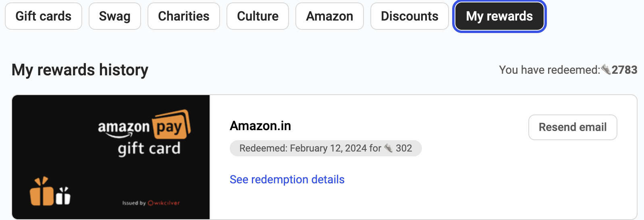The width and height of the screenshot is (644, 220).
Task: Click the orange gift box icon
Action: pos(42,191)
